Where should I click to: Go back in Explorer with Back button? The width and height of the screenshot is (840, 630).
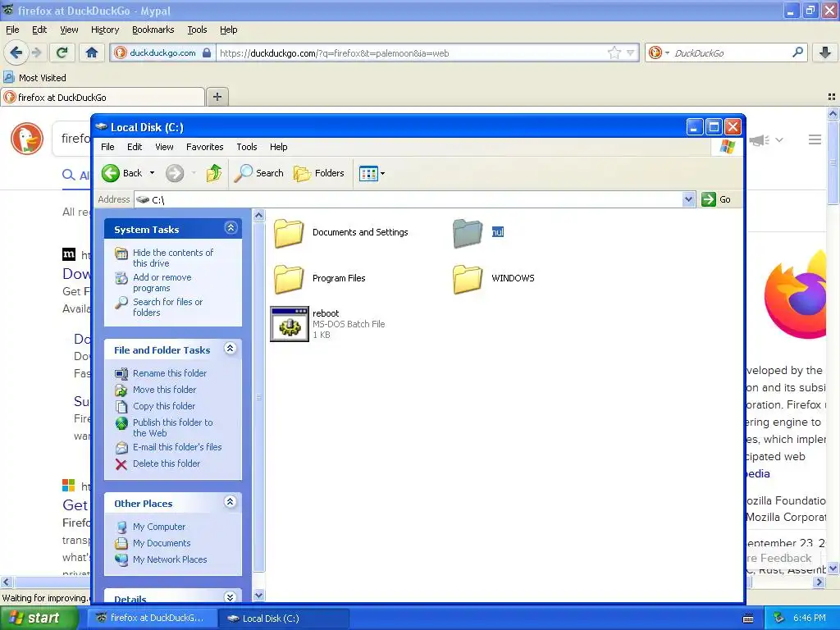[x=122, y=173]
